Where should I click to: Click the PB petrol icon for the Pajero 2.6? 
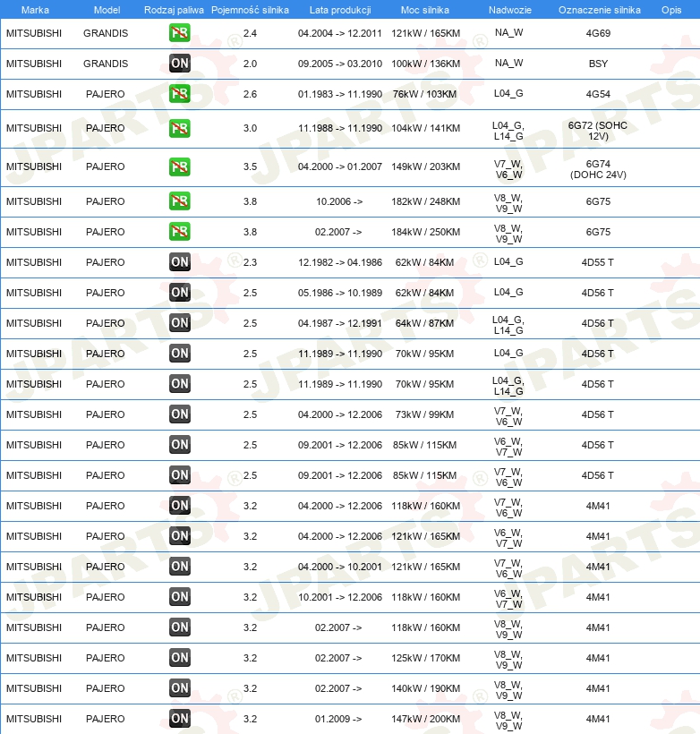coord(180,94)
